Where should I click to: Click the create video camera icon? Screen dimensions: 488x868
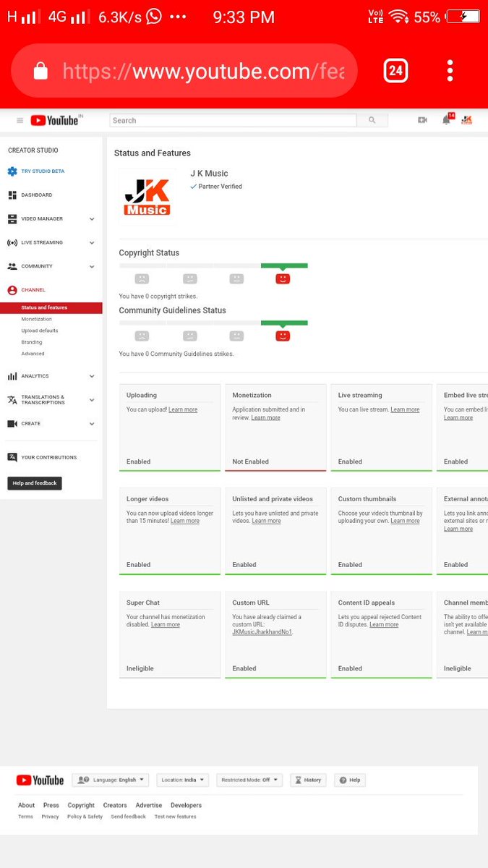(x=422, y=120)
